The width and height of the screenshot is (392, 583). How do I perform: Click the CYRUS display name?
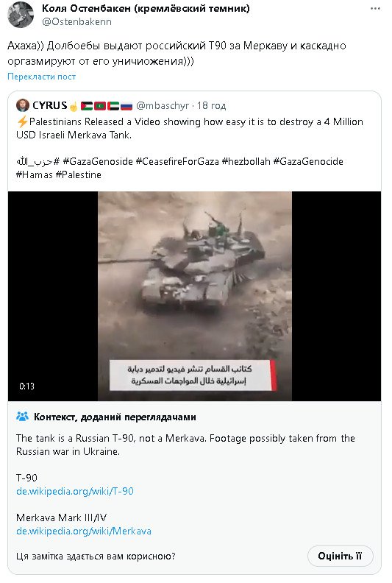coord(49,105)
